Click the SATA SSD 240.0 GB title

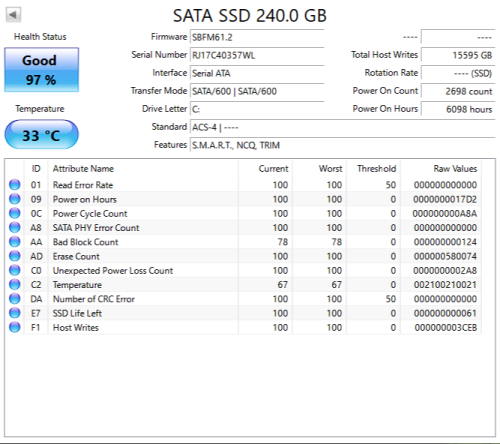point(250,16)
